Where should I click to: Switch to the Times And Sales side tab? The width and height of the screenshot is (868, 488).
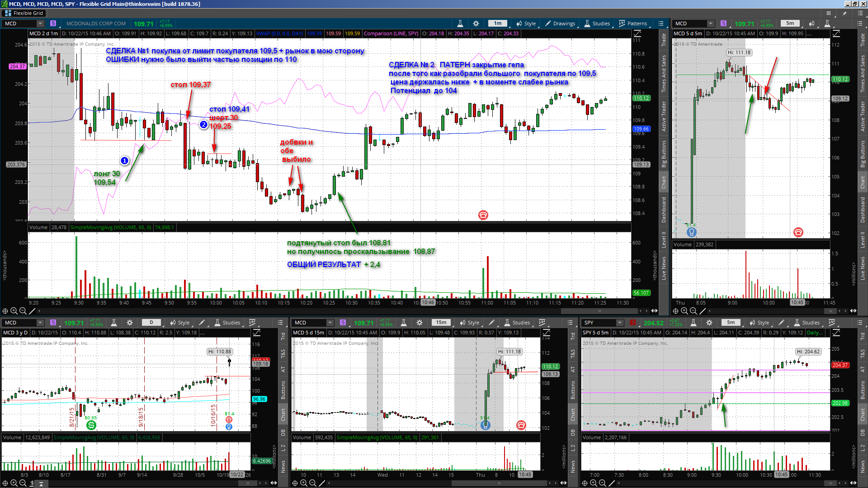click(x=664, y=74)
